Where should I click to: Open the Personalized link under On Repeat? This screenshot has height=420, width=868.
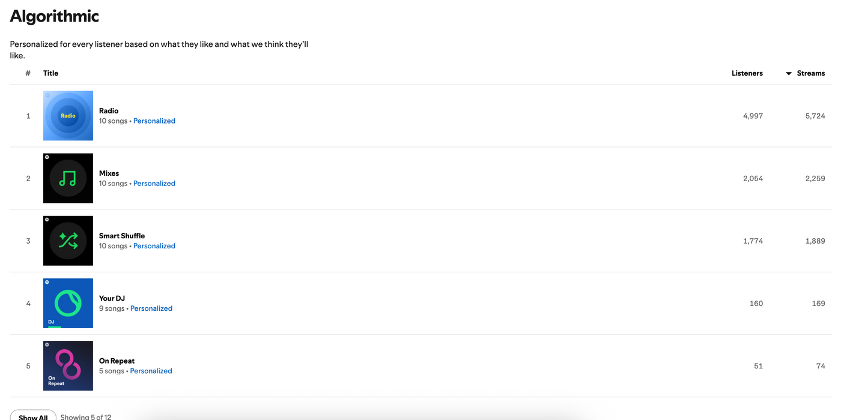151,371
